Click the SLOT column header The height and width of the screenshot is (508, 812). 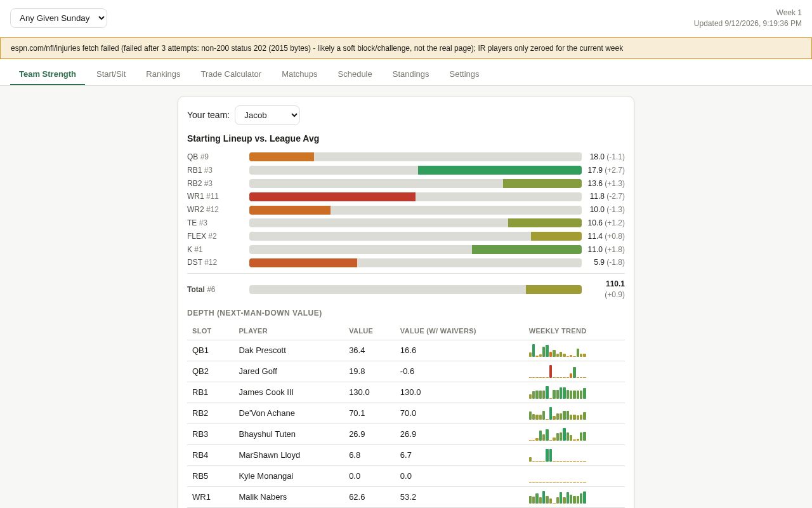point(202,331)
